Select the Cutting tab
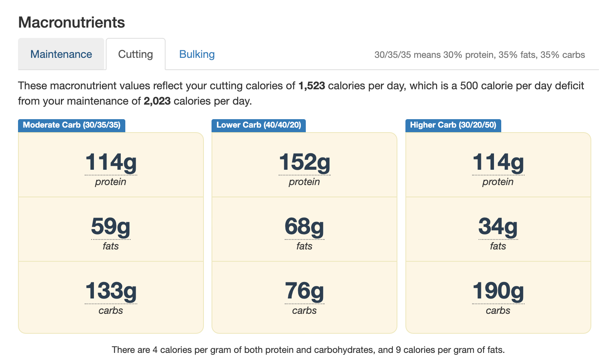This screenshot has height=364, width=607. pos(135,54)
